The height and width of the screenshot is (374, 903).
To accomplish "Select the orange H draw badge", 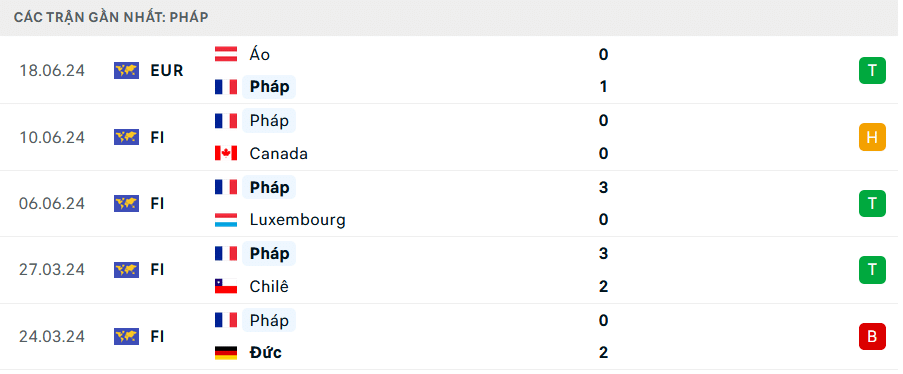I will click(872, 137).
